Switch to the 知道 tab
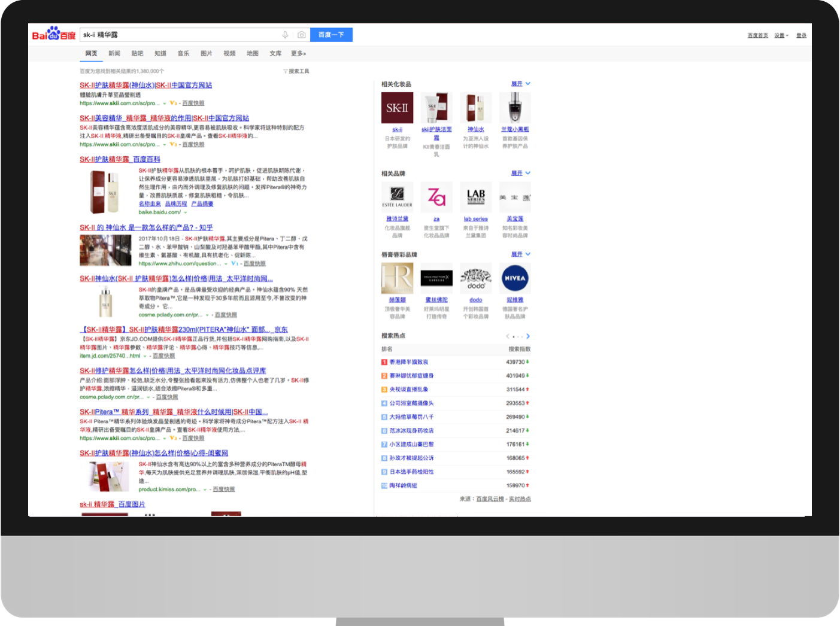The width and height of the screenshot is (840, 626). 160,53
